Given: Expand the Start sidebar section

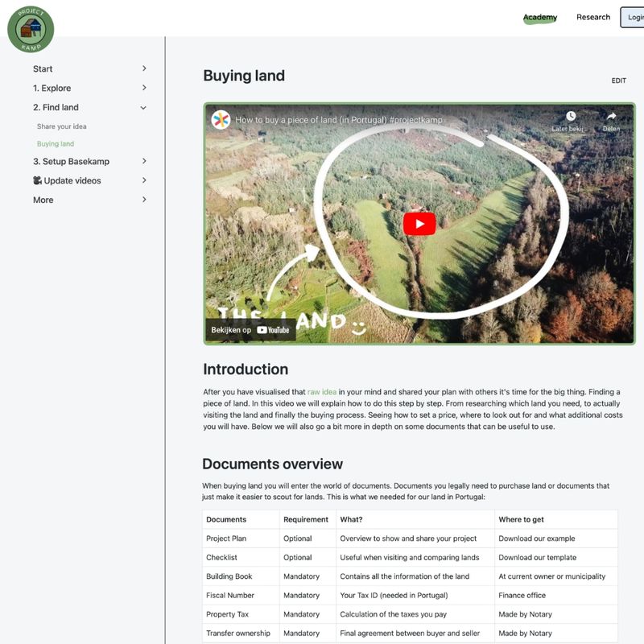Looking at the screenshot, I should (144, 69).
